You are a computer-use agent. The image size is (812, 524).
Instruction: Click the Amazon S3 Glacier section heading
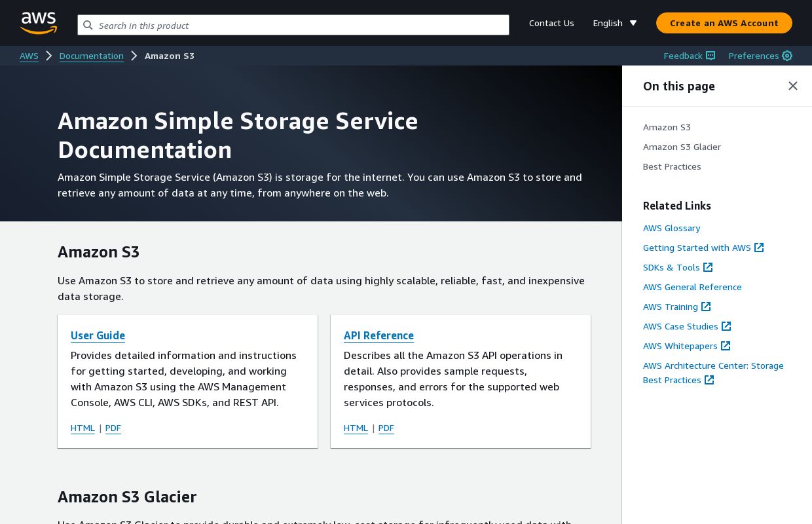click(127, 496)
